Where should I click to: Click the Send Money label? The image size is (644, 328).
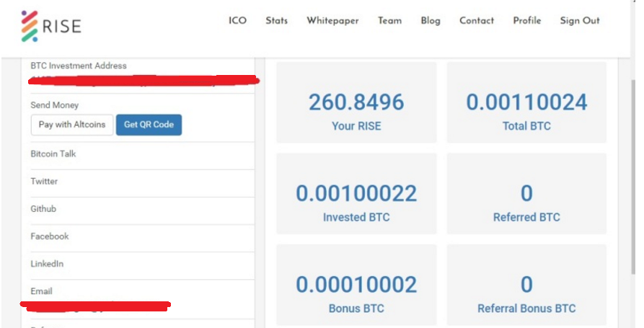click(x=54, y=105)
